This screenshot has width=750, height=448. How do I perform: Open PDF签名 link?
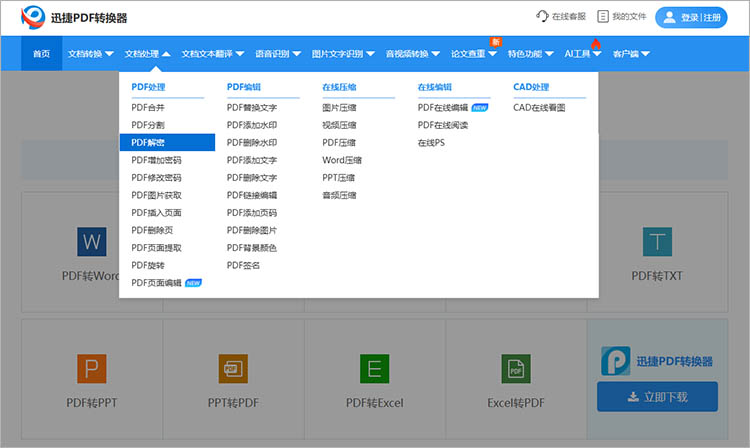tap(243, 265)
